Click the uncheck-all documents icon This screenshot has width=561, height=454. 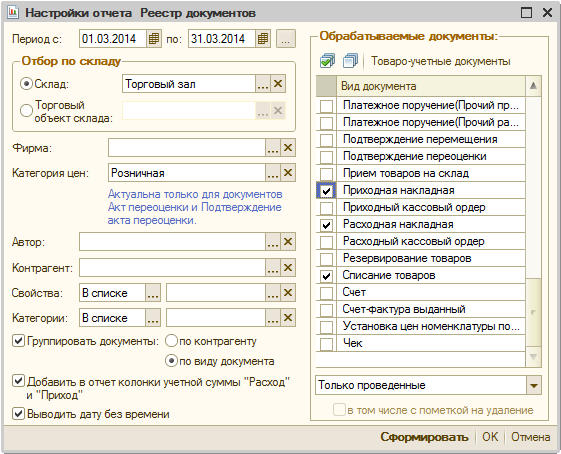point(350,61)
